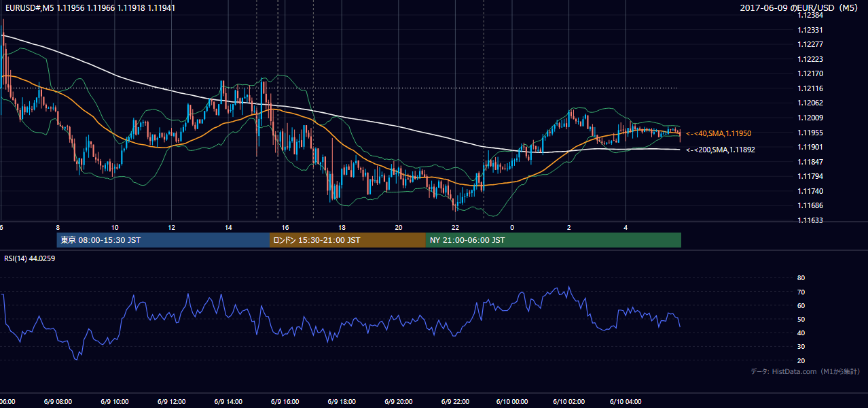Click the 6/9 08:00 time label
Image resolution: width=868 pixels, height=408 pixels.
coord(57,402)
